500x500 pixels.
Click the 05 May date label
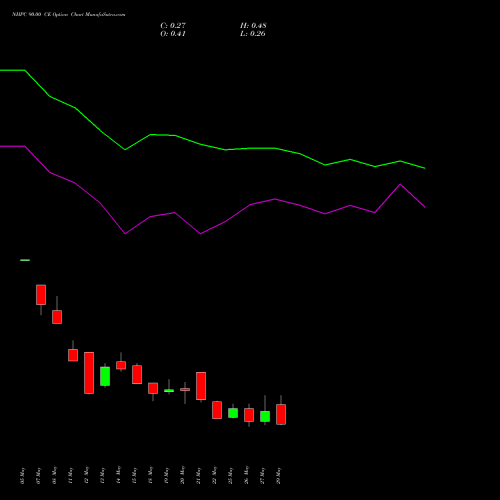click(x=23, y=475)
